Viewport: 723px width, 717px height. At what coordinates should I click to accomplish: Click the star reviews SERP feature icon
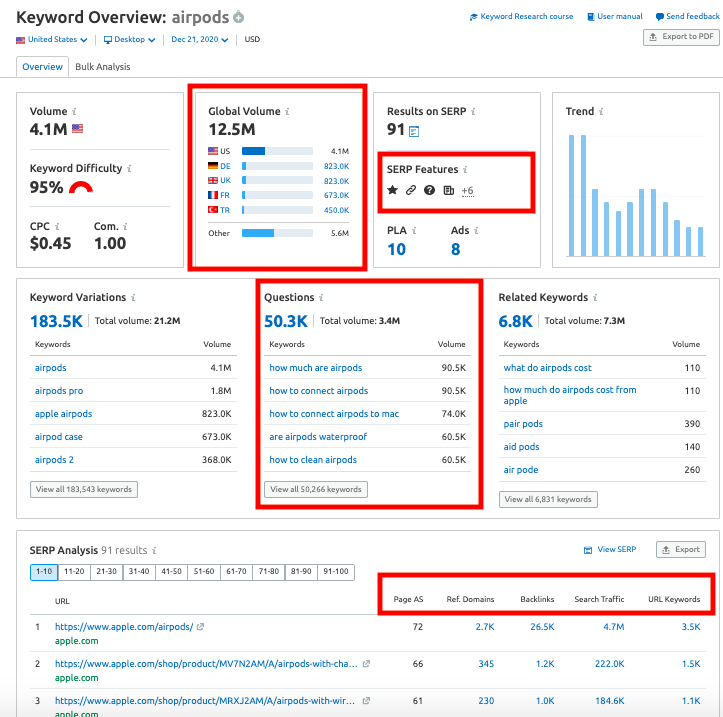392,190
